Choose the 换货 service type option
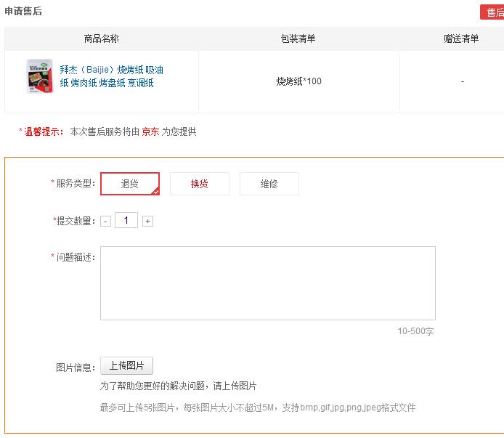Viewport: 504px width, 438px height. pyautogui.click(x=199, y=184)
